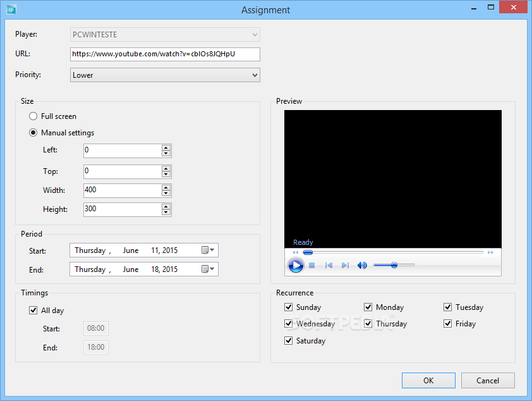Open the disabled Player dropdown PCWINTESTE
532x401 pixels.
tap(165, 35)
